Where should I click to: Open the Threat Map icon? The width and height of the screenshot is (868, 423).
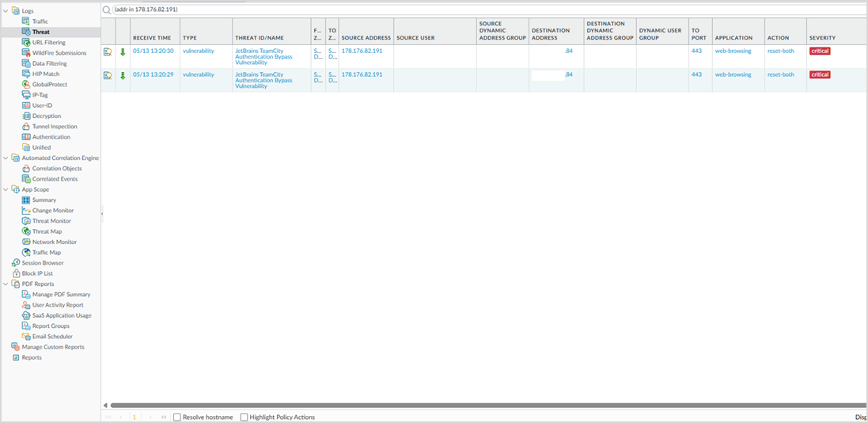pos(26,231)
